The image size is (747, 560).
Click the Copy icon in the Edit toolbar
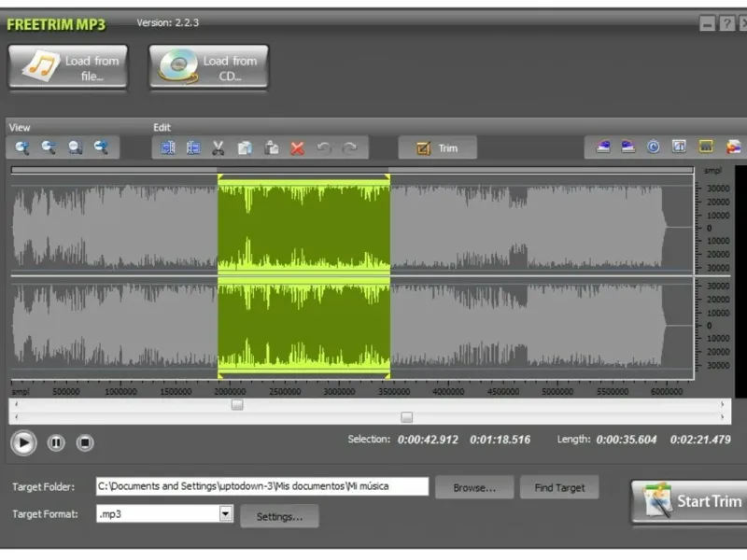pos(245,147)
